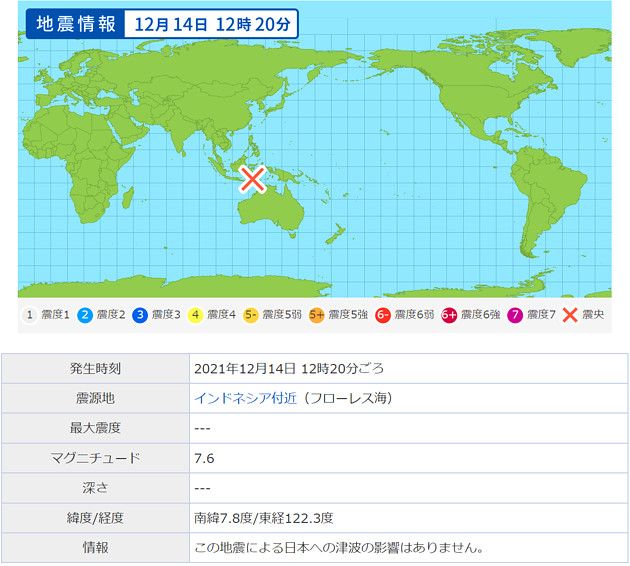Select the 最大震度 row label
630x566 pixels.
tap(95, 428)
